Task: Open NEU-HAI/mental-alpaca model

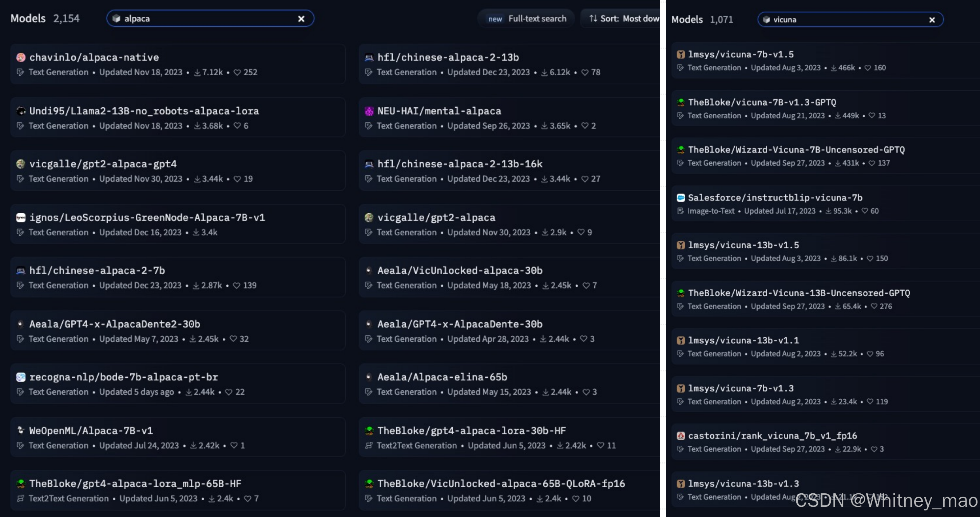Action: [x=439, y=111]
